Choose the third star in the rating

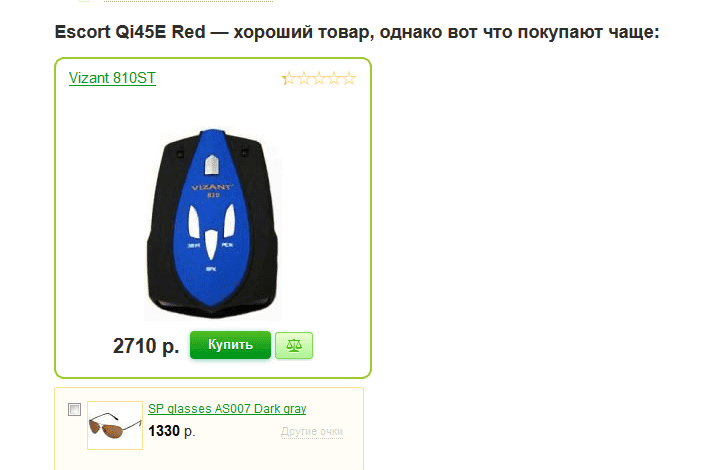pyautogui.click(x=318, y=79)
